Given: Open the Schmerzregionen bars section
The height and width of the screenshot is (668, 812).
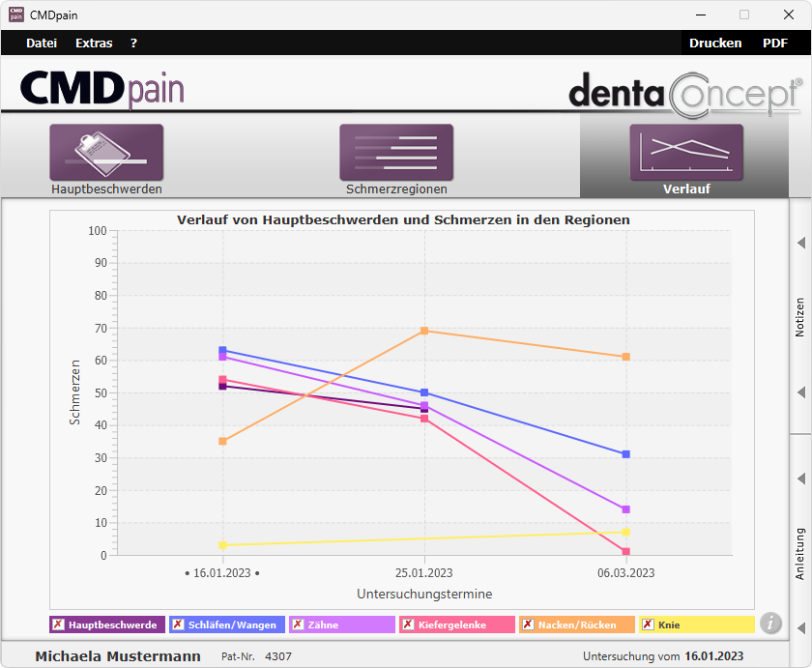Looking at the screenshot, I should pyautogui.click(x=396, y=153).
